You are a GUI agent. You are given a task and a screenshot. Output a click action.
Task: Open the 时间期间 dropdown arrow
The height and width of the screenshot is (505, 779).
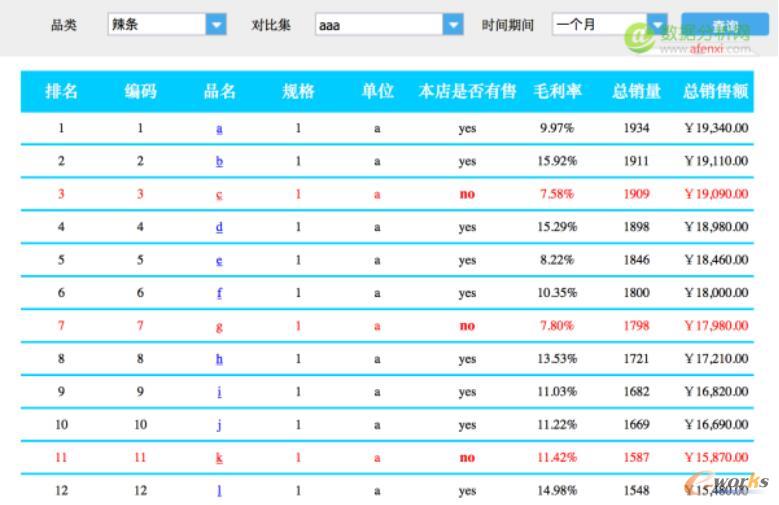pyautogui.click(x=657, y=24)
